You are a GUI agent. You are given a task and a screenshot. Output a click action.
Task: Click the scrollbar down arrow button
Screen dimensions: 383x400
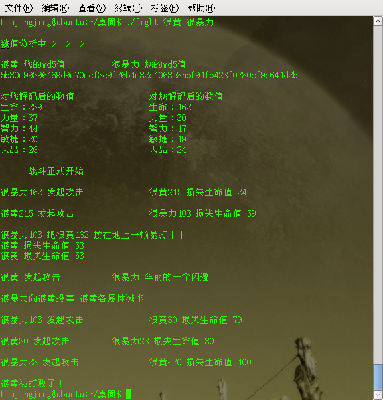[x=378, y=395]
